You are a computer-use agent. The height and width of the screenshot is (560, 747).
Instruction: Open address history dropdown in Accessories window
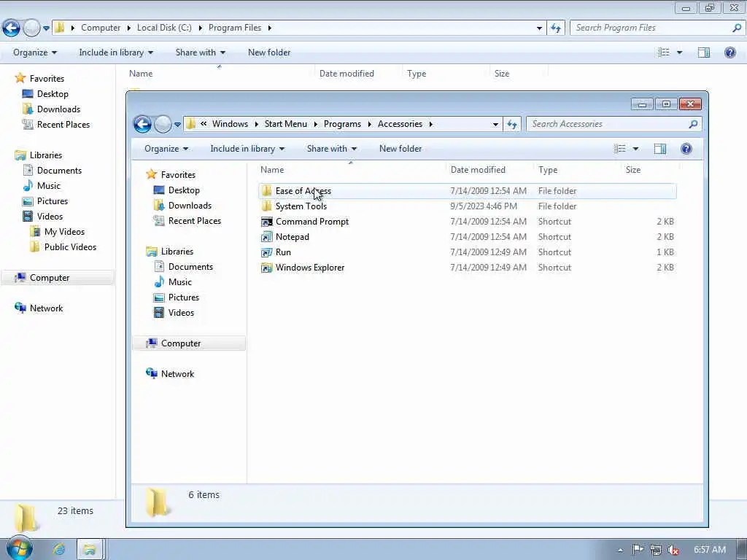495,124
